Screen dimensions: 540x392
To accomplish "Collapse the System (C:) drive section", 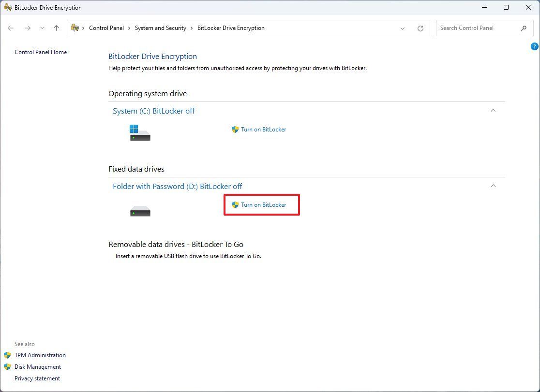I will click(x=493, y=110).
